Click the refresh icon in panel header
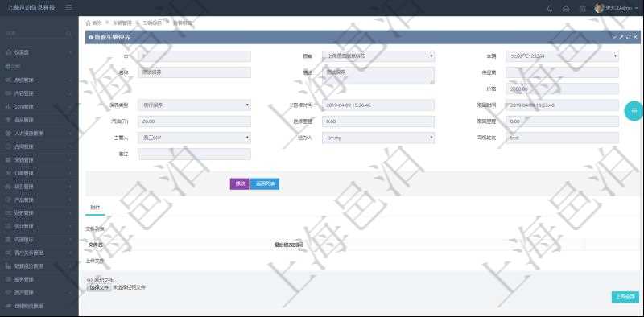The image size is (644, 317). point(628,37)
